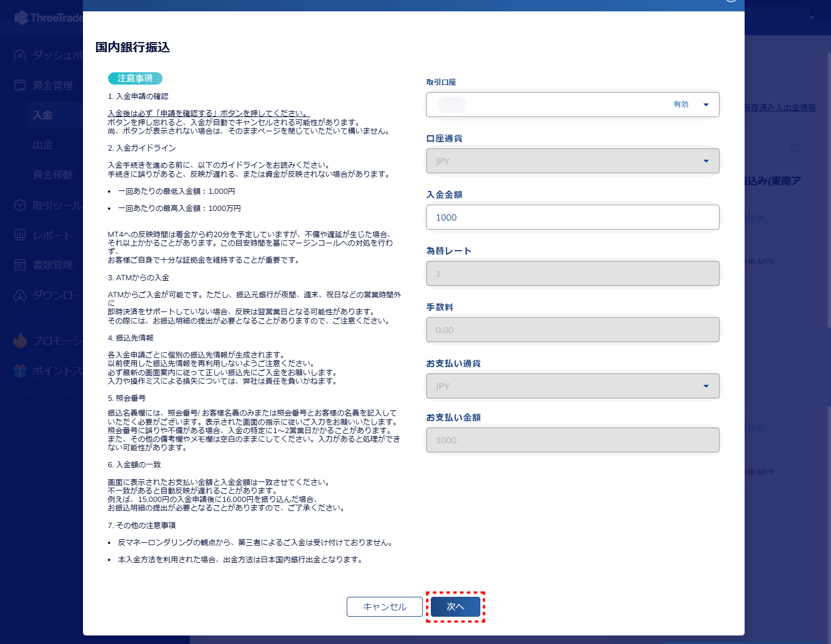Click the heading '4. 振込先情報'
Image resolution: width=831 pixels, height=644 pixels.
coord(130,338)
